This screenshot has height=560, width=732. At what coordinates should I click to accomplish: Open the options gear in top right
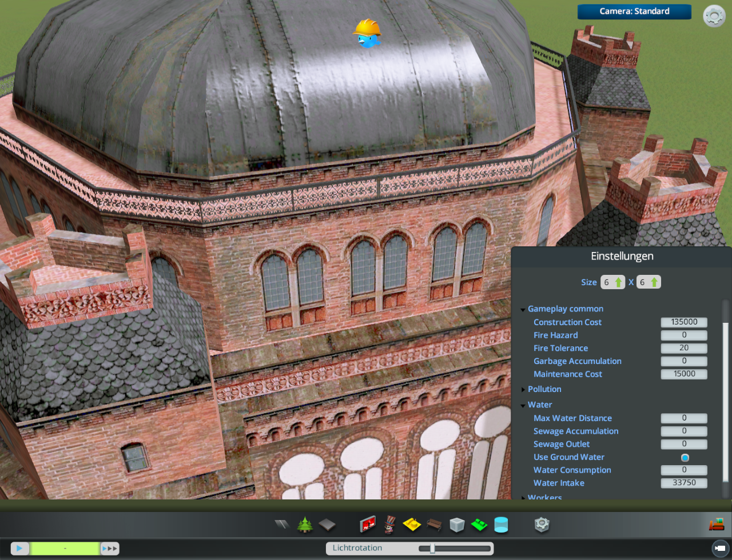[714, 16]
